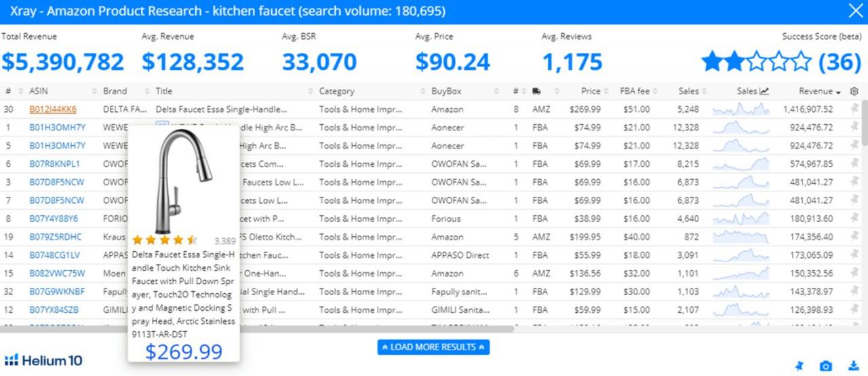The image size is (868, 376).
Task: Open ASIN link B07YX84SZB
Action: coord(54,309)
